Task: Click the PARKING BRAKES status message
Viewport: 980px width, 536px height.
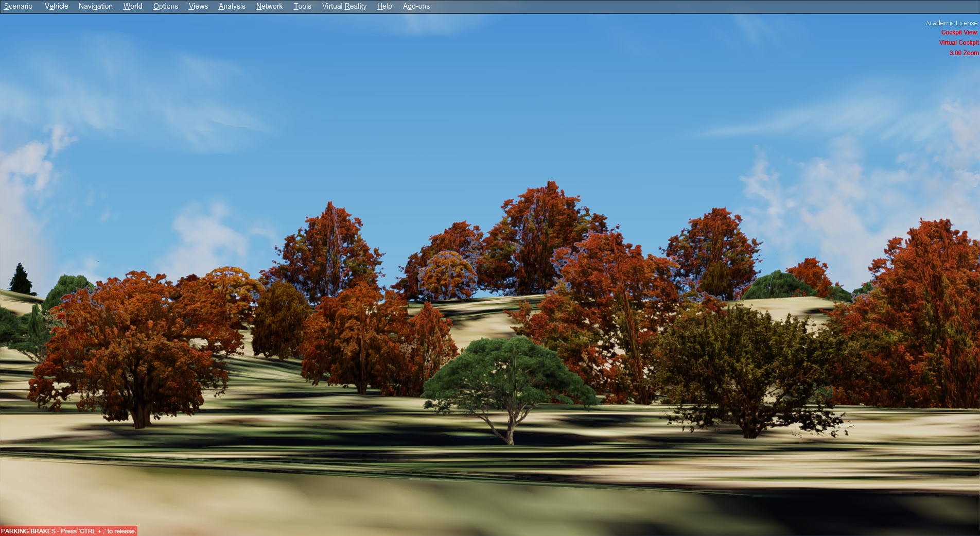Action: (68, 531)
